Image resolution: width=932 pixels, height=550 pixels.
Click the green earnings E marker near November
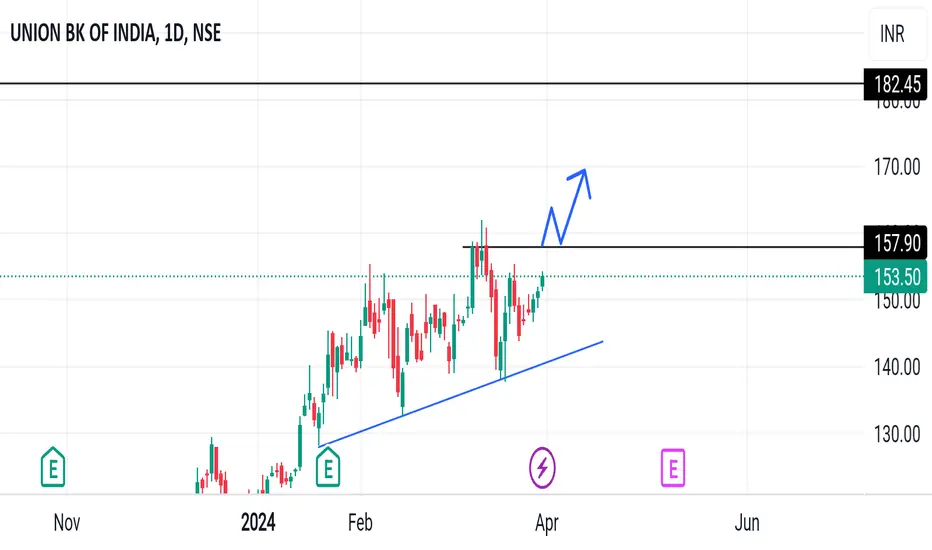click(53, 467)
